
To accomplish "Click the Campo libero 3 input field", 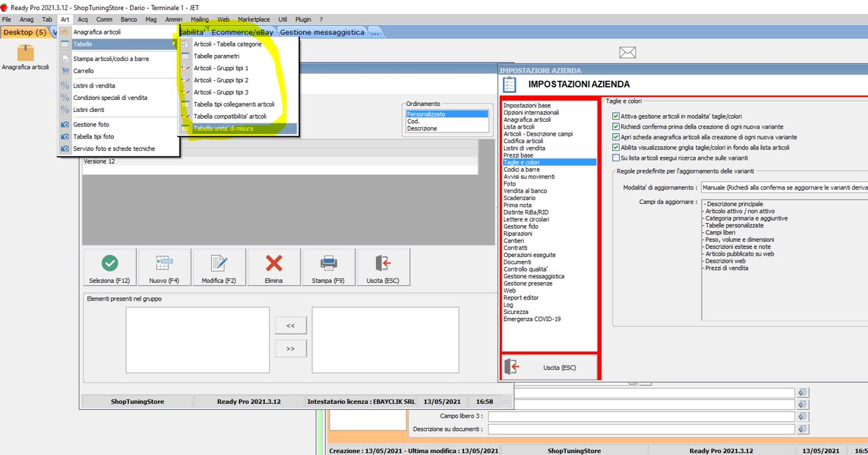I will (641, 417).
